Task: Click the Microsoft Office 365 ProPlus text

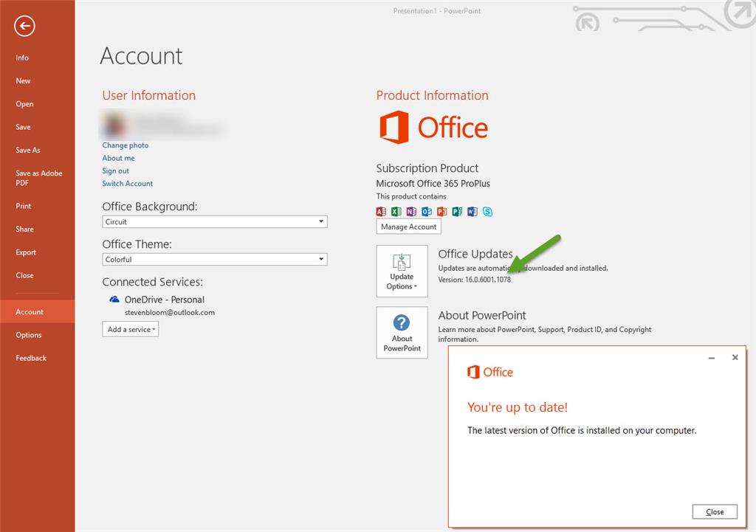Action: click(433, 184)
